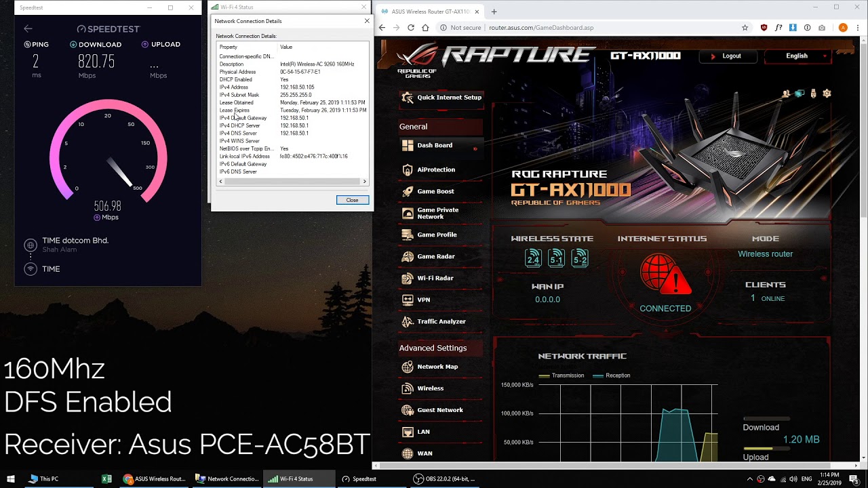The width and height of the screenshot is (868, 488).
Task: Click the 2.4 GHz wireless band icon
Action: point(533,258)
